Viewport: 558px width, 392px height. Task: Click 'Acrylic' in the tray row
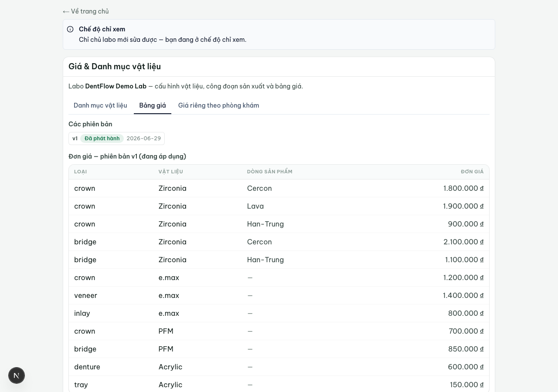(x=170, y=385)
